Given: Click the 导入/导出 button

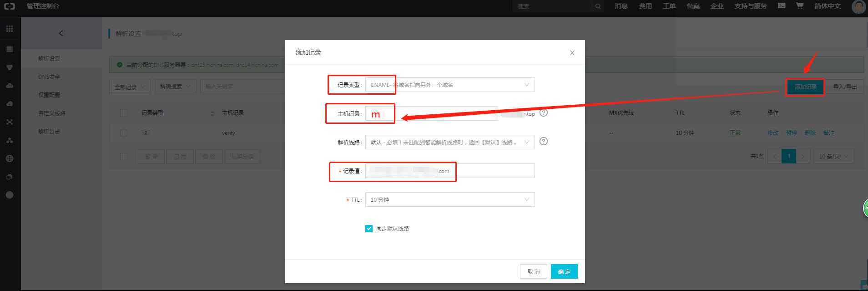Looking at the screenshot, I should [x=845, y=87].
